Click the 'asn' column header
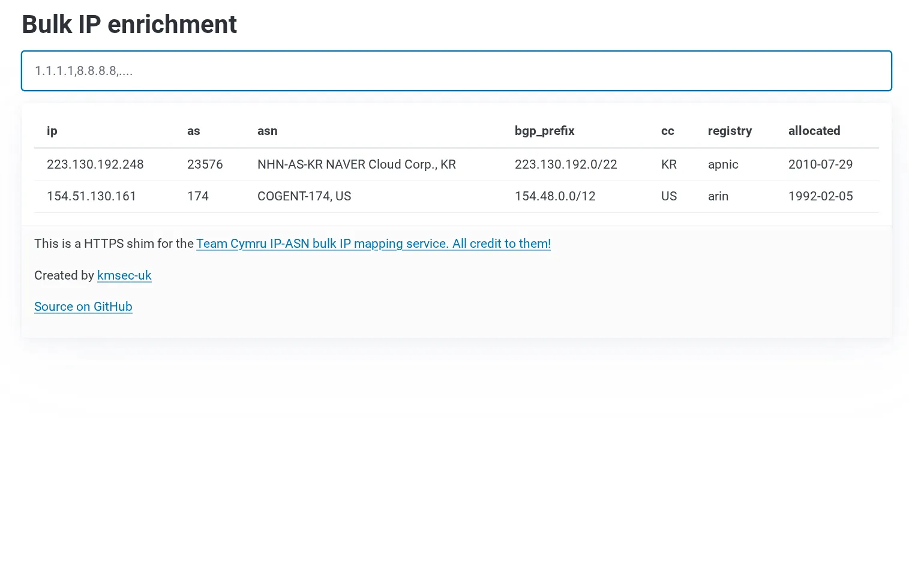The width and height of the screenshot is (909, 588). click(x=267, y=131)
